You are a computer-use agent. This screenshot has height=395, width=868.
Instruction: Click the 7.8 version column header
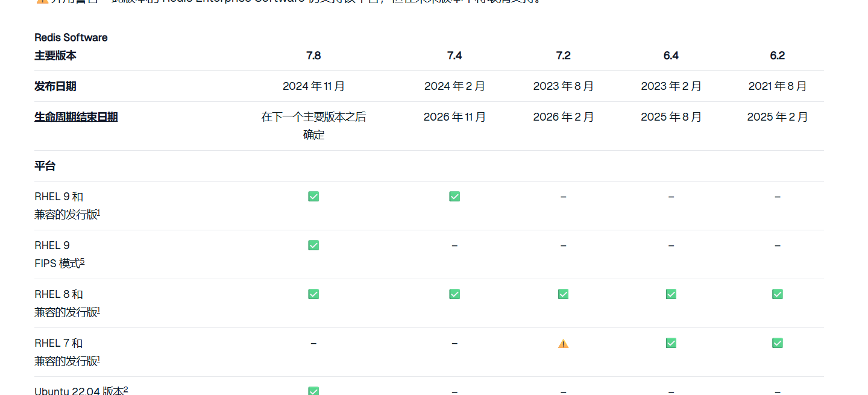point(313,55)
